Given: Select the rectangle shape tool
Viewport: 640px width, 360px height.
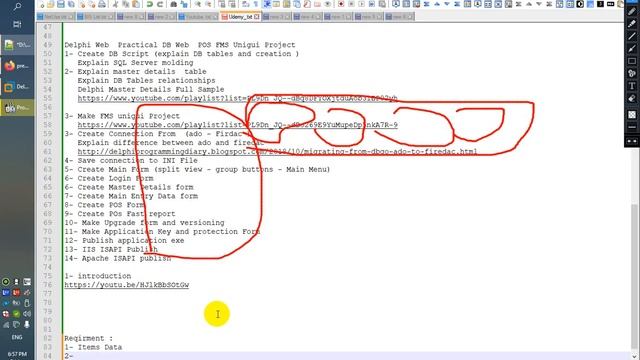Looking at the screenshot, I should pos(631,61).
